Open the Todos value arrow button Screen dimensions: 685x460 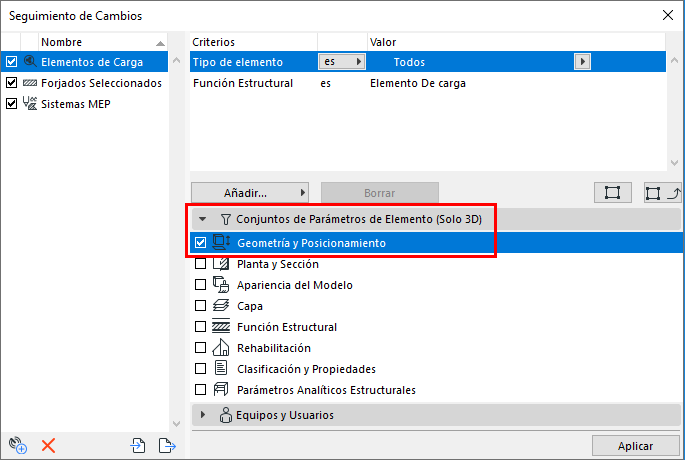[582, 62]
